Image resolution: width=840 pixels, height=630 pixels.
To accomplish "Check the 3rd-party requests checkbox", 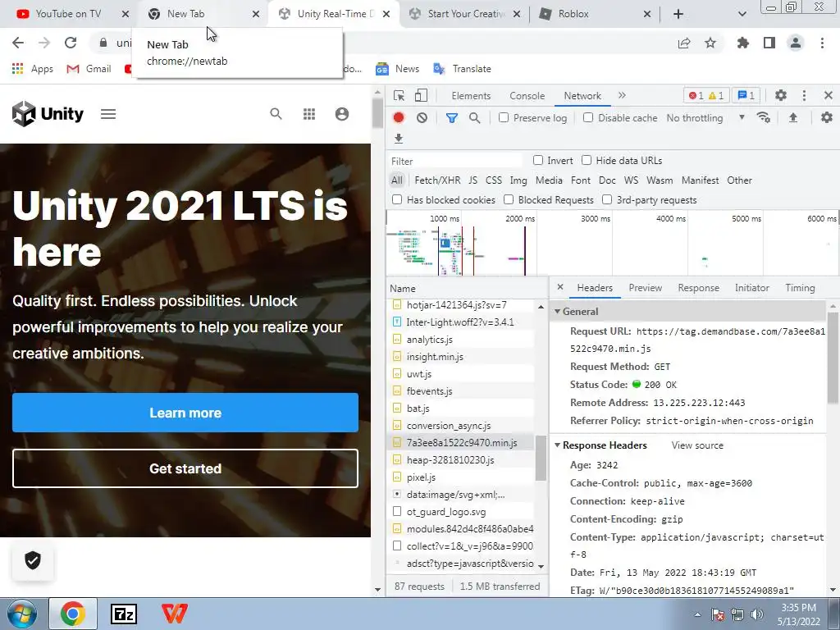I will (607, 199).
